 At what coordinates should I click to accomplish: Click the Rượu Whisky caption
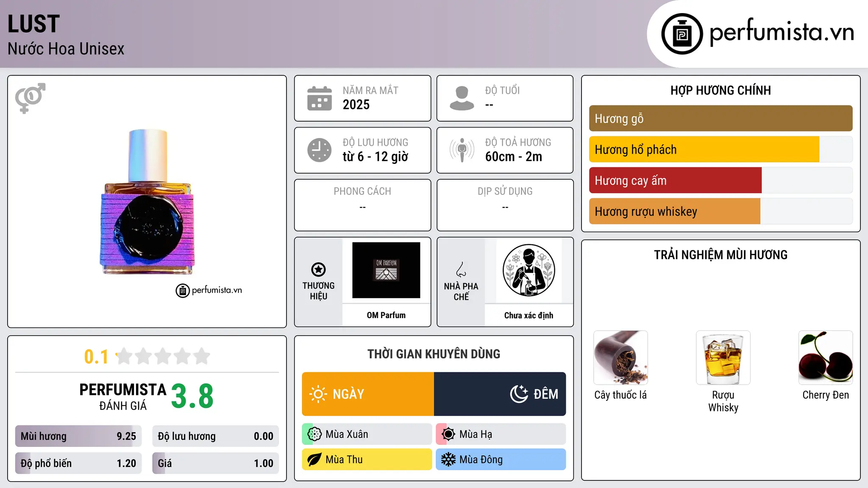coord(723,401)
